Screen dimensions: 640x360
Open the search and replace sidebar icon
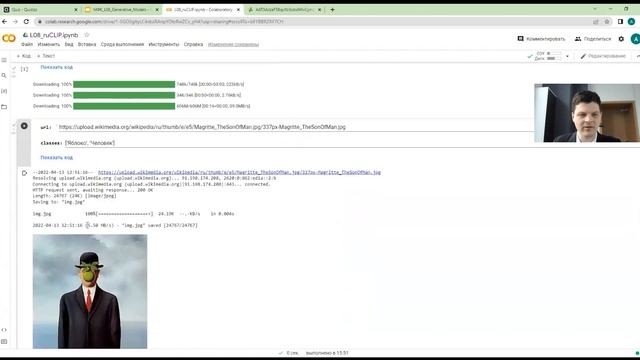[x=4, y=76]
